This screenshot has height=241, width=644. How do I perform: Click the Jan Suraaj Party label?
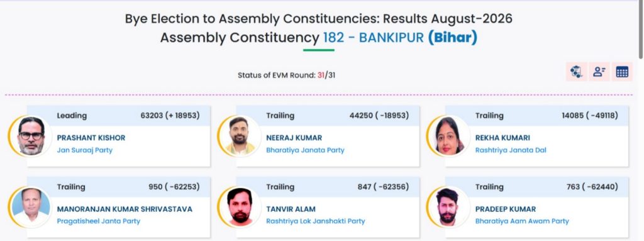pyautogui.click(x=85, y=150)
